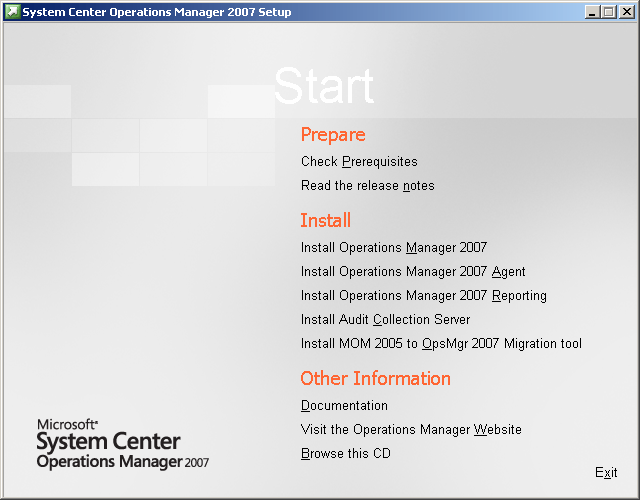Visit the Operations Manager Website

pos(411,430)
